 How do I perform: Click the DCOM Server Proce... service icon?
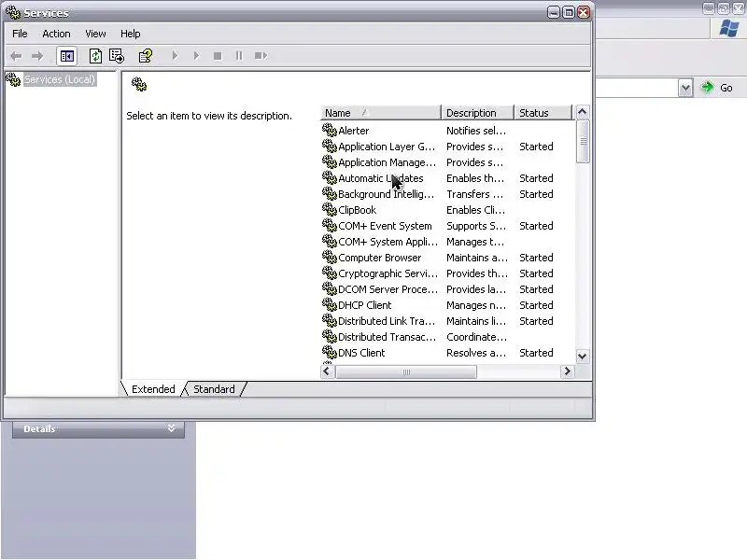tap(330, 288)
